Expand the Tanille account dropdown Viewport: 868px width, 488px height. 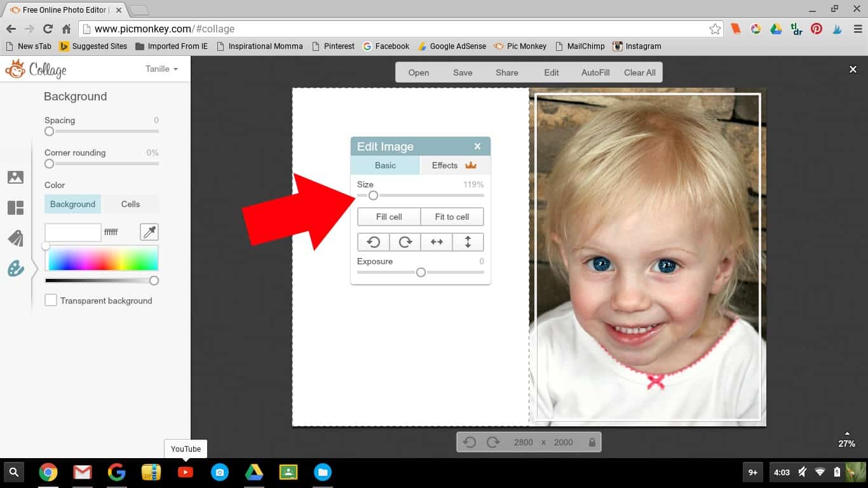point(161,69)
